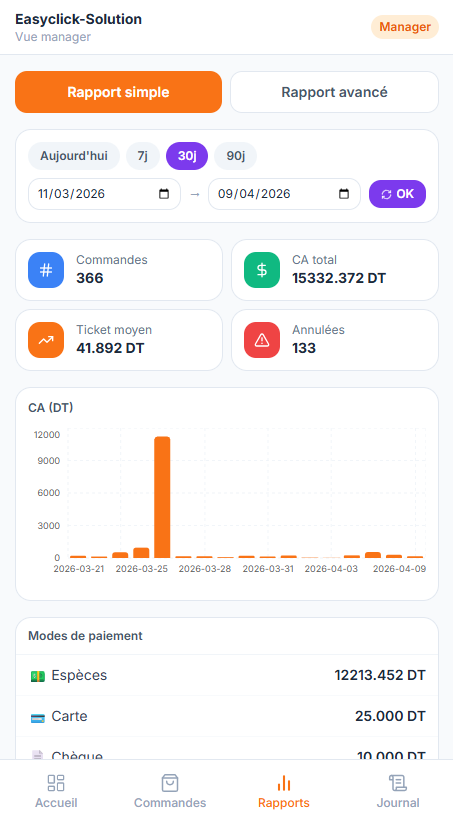Open the end date calendar picker icon

pyautogui.click(x=344, y=194)
